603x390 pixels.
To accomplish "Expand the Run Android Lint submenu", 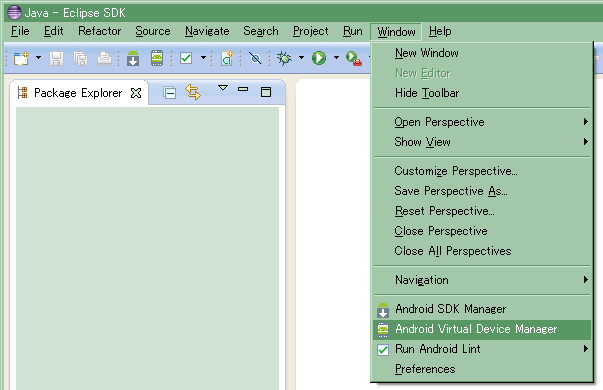I will point(482,349).
